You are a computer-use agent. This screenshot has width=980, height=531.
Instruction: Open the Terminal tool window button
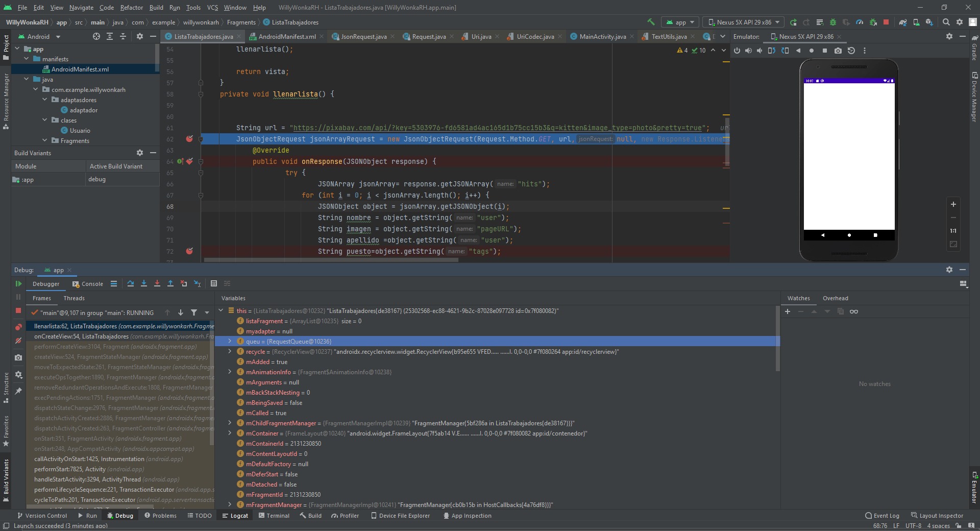(274, 516)
